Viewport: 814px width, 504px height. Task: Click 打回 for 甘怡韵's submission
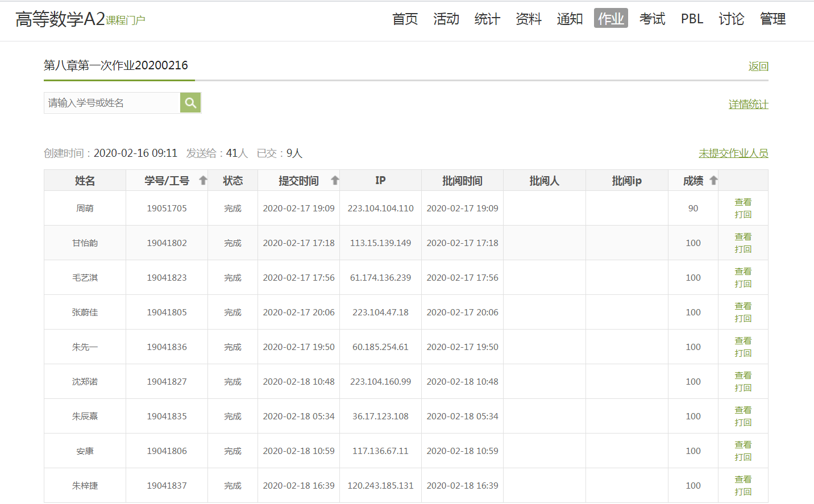point(743,249)
